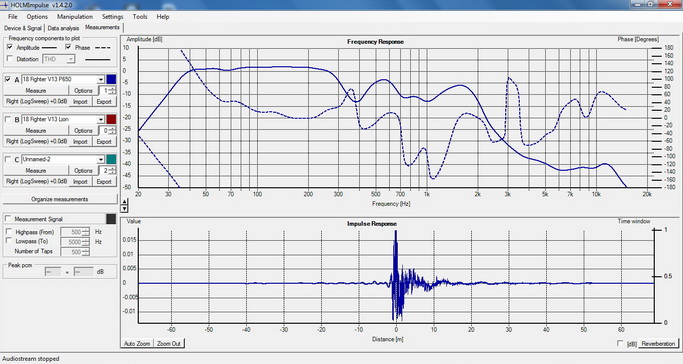Click the Auto Zoom button
This screenshot has height=364, width=683.
137,344
